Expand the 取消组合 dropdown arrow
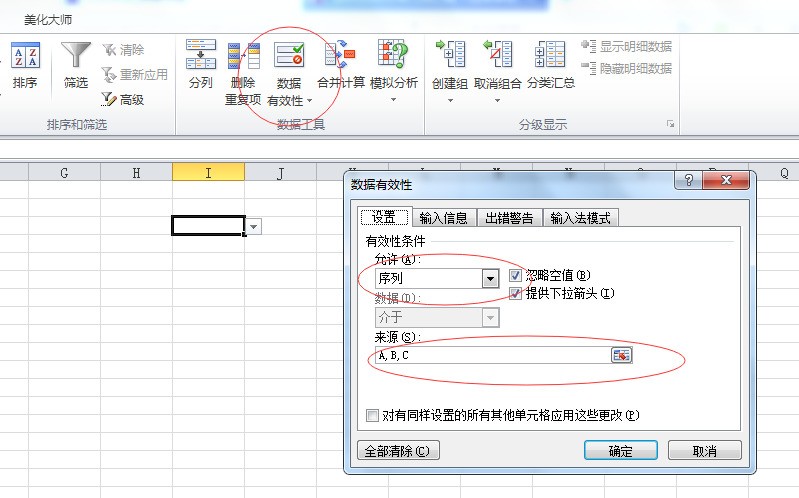This screenshot has width=799, height=498. 498,100
